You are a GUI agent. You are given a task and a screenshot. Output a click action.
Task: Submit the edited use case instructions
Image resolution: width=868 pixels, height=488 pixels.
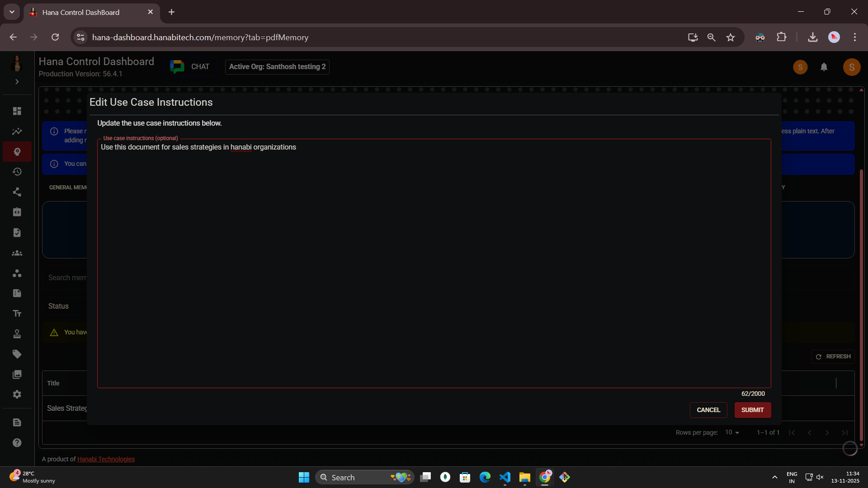pyautogui.click(x=752, y=410)
